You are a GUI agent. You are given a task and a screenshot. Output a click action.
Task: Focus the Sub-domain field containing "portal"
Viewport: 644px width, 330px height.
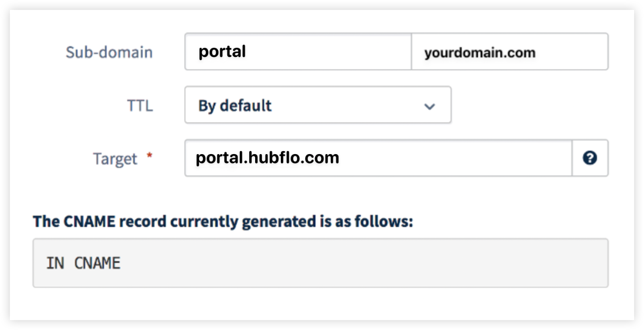(x=298, y=52)
